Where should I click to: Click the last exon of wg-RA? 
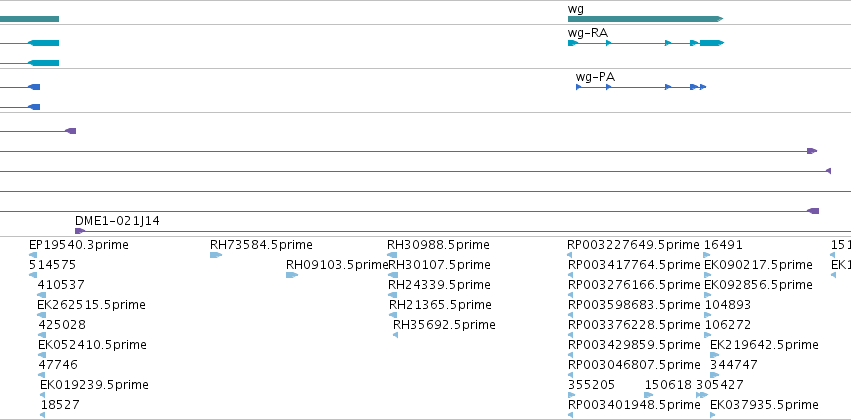click(x=712, y=43)
